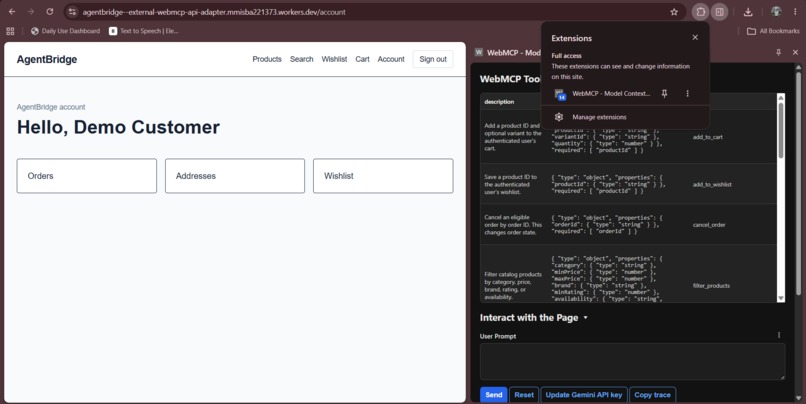Click Update Gemini API key
The height and width of the screenshot is (404, 806).
click(583, 395)
